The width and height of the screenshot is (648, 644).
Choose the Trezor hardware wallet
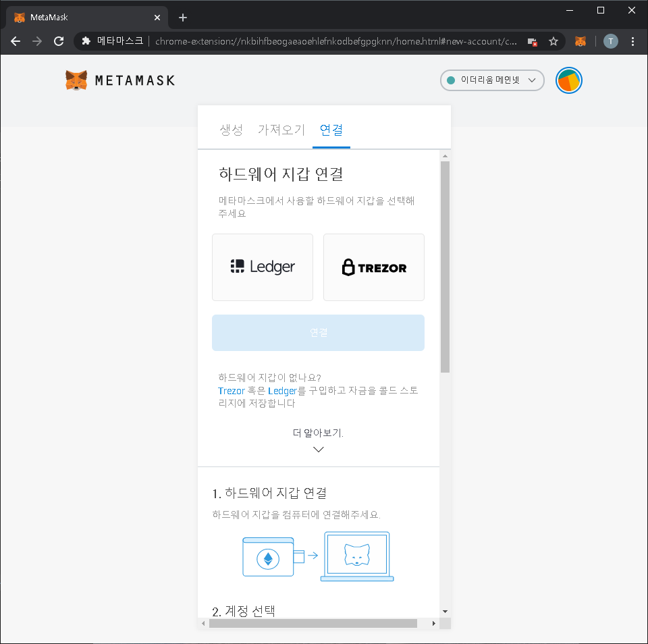tap(373, 267)
